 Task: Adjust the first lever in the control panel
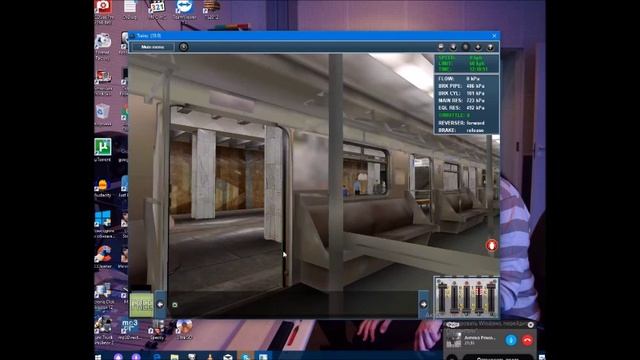point(442,297)
